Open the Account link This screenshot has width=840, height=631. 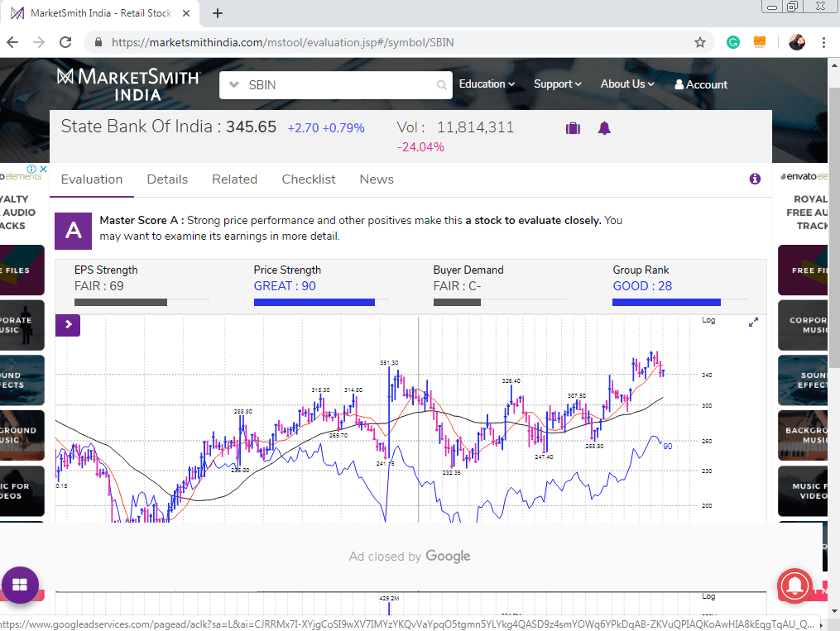(701, 84)
